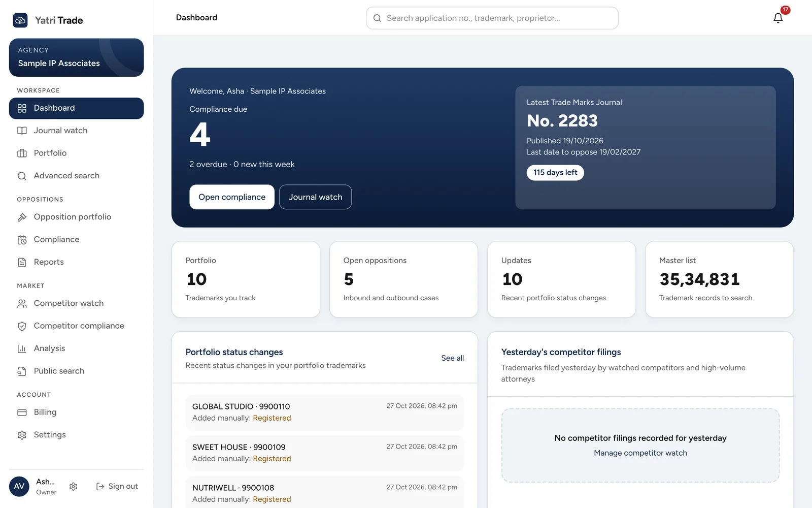Open the Updates card
Image resolution: width=812 pixels, height=508 pixels.
click(561, 279)
